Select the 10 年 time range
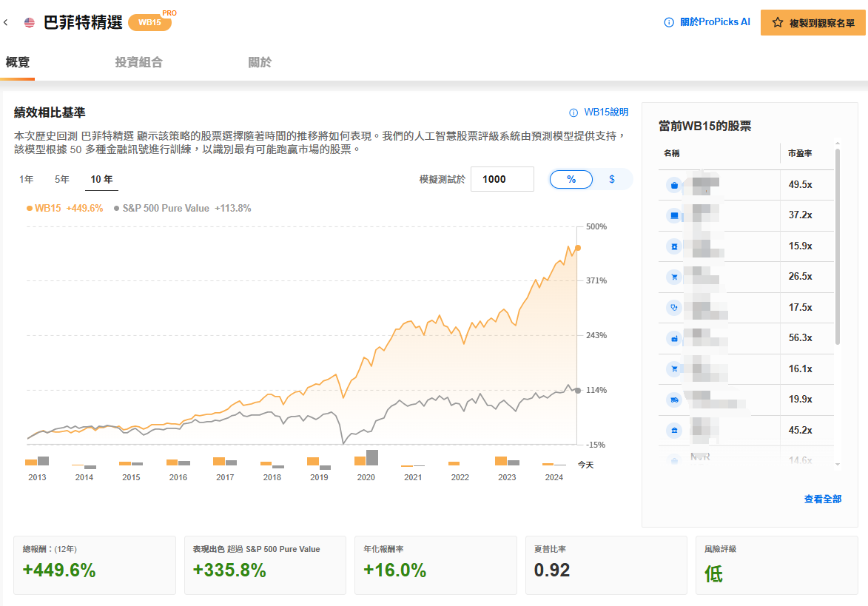This screenshot has width=868, height=606. (101, 179)
